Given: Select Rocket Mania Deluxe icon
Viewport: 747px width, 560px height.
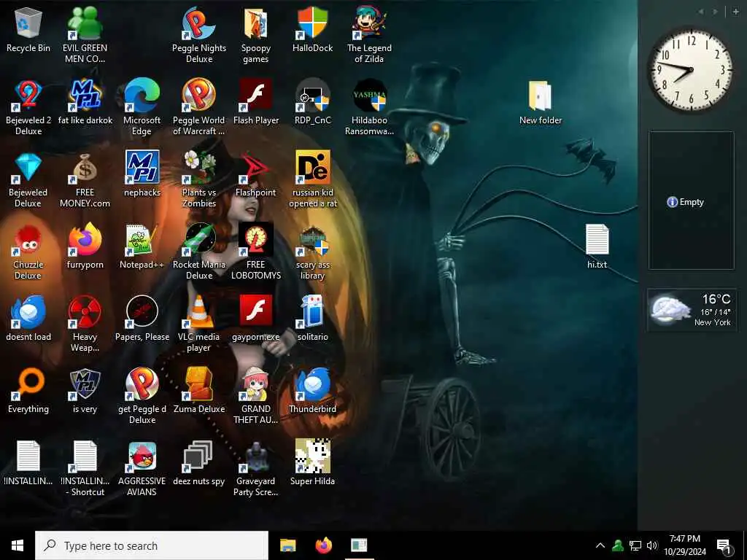Looking at the screenshot, I should coord(199,252).
